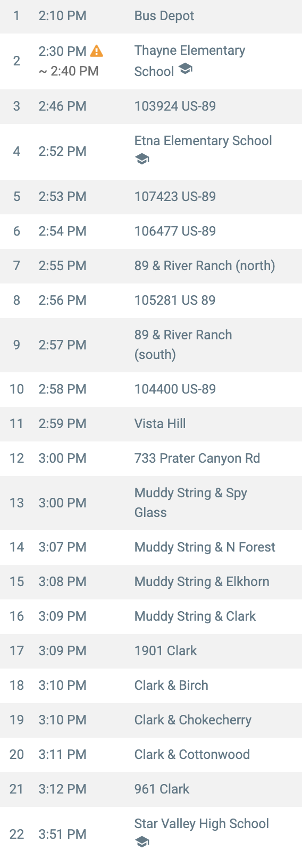
Task: Select stop 105281 US 89
Action: click(x=151, y=301)
